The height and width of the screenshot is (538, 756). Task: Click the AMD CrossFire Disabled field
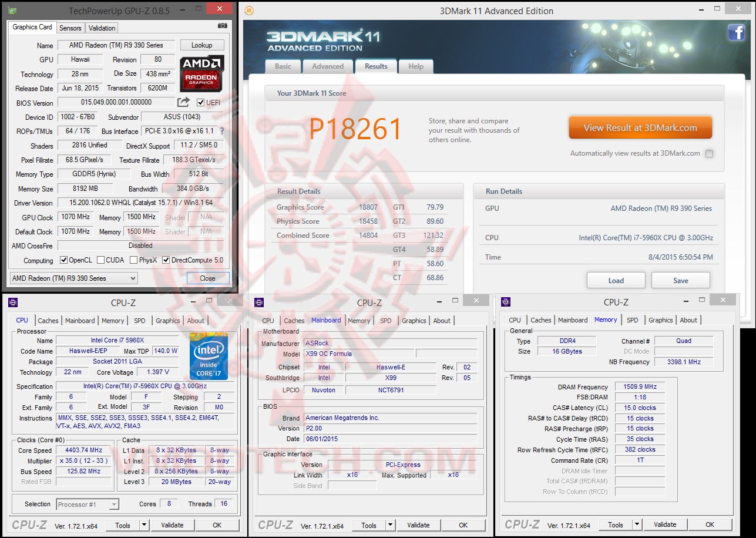tap(140, 246)
